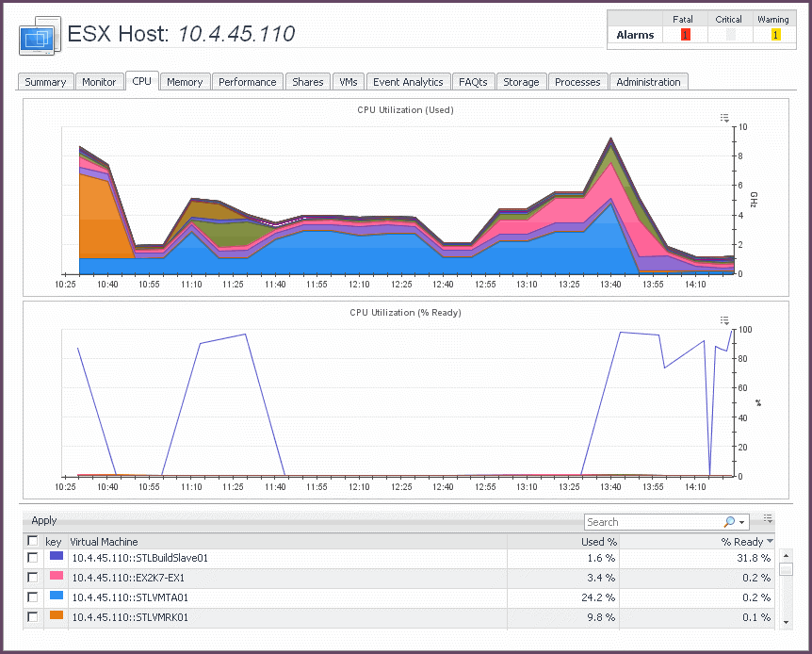Click the Fatal alarm red indicator

[685, 35]
